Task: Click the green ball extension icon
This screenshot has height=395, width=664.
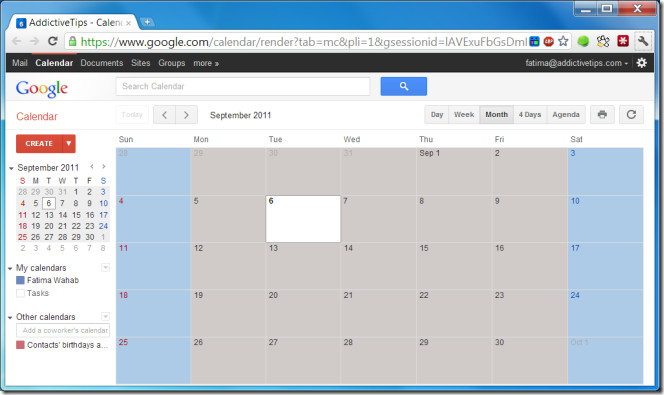Action: 583,41
